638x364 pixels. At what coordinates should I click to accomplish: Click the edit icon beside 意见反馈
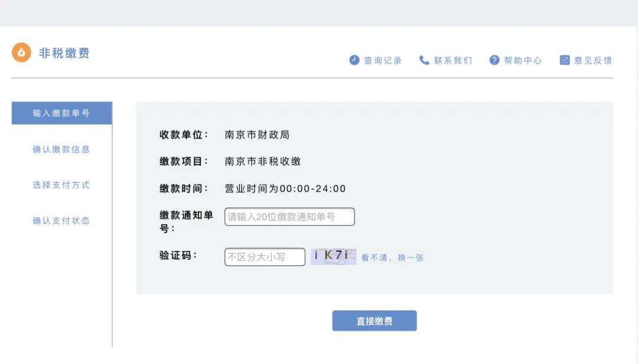[565, 60]
